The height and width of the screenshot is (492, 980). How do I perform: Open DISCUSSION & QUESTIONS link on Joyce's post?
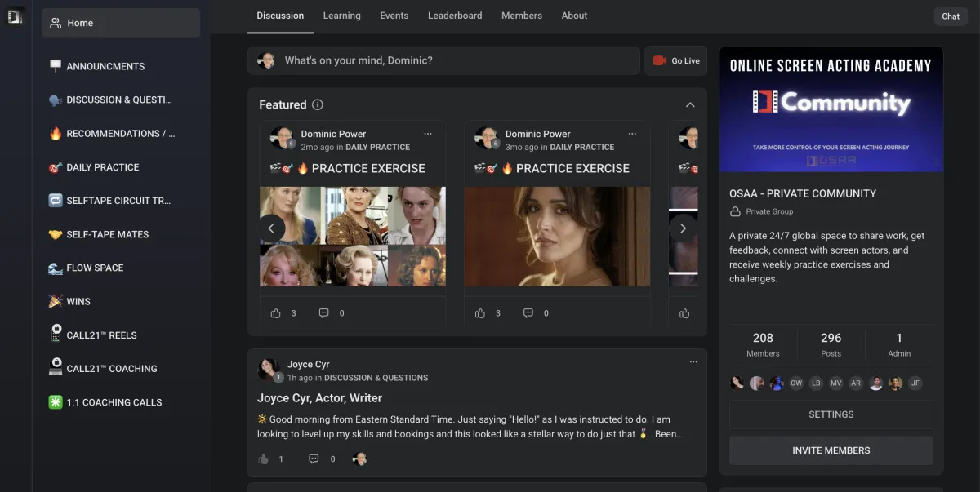coord(376,378)
